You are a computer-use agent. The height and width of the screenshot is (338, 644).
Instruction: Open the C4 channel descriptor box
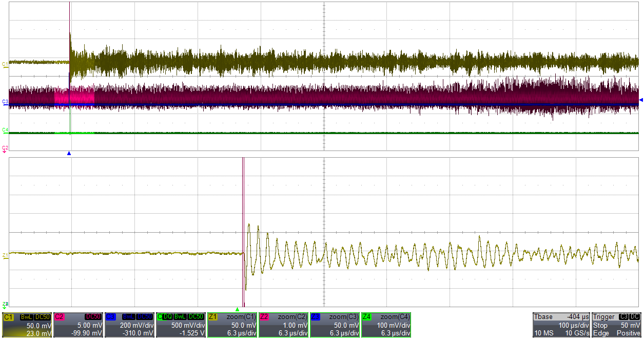[x=181, y=325]
